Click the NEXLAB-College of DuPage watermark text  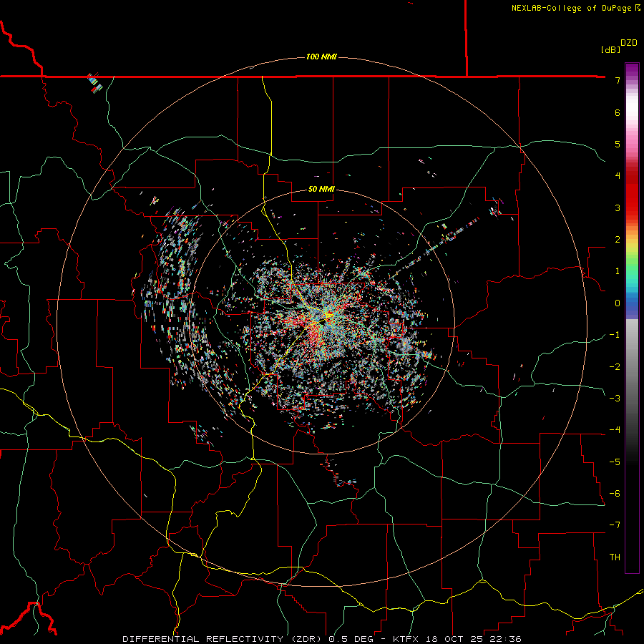pos(572,8)
